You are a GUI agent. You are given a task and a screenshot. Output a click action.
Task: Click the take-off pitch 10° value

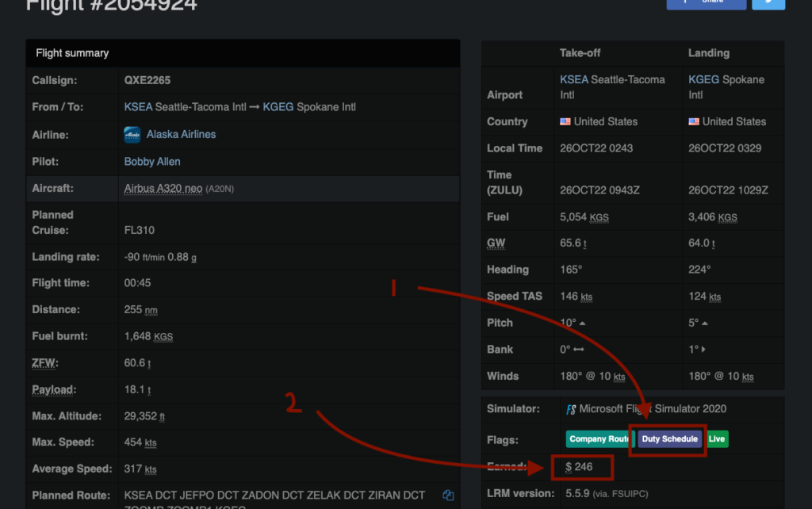click(x=573, y=323)
